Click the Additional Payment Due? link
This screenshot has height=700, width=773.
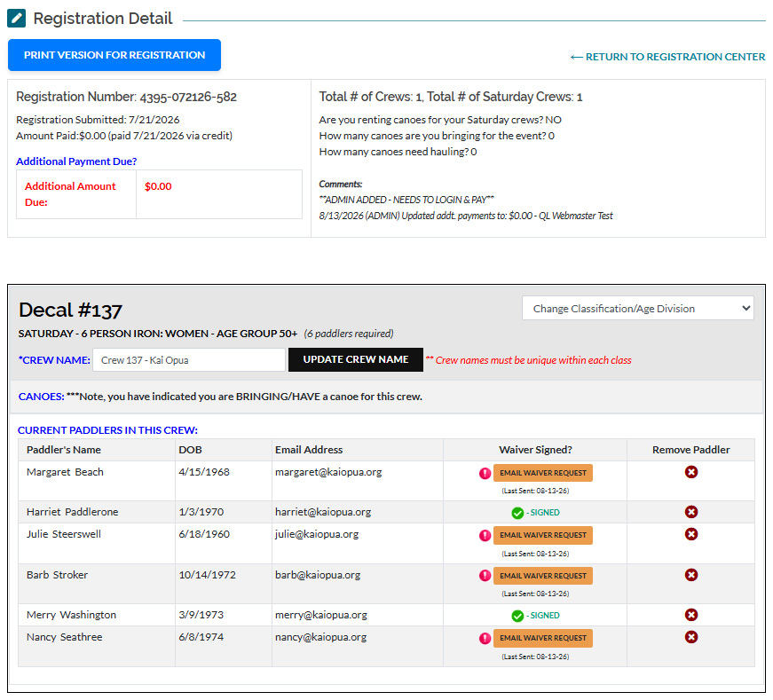click(x=76, y=161)
